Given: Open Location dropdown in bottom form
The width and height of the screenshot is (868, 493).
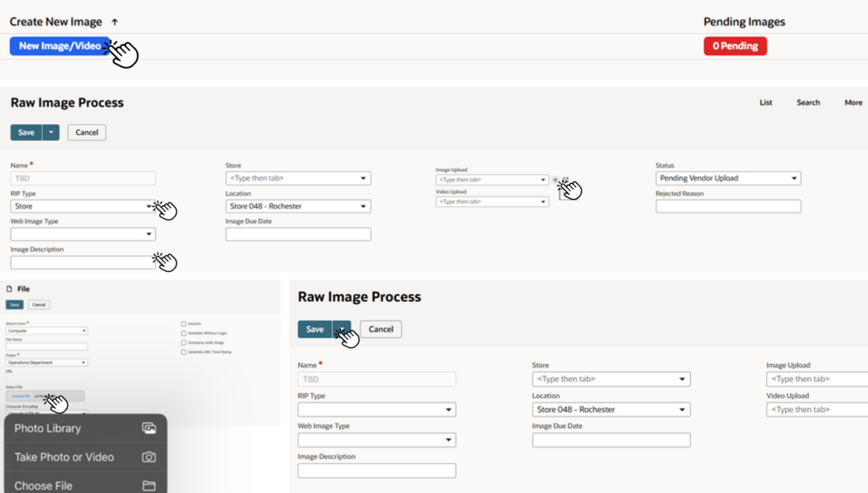Looking at the screenshot, I should pos(611,409).
